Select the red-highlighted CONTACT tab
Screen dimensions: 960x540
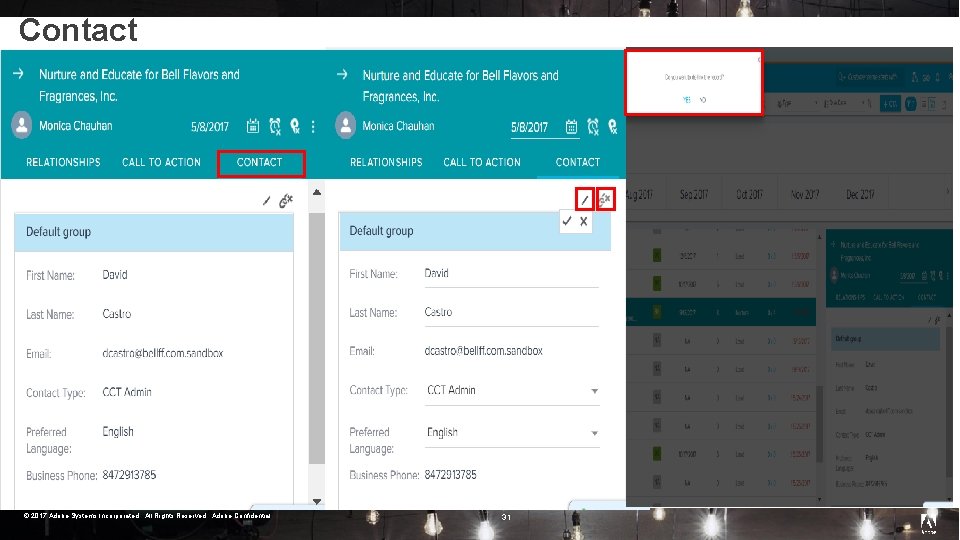pyautogui.click(x=260, y=162)
